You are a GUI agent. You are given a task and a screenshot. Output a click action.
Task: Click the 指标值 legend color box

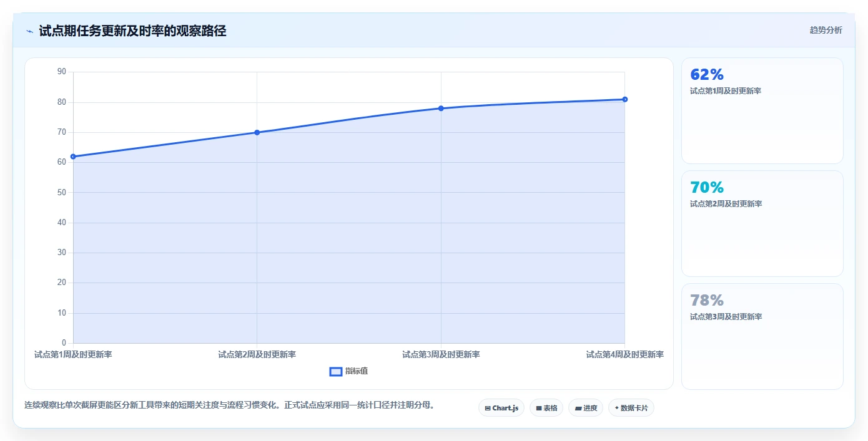click(x=336, y=372)
